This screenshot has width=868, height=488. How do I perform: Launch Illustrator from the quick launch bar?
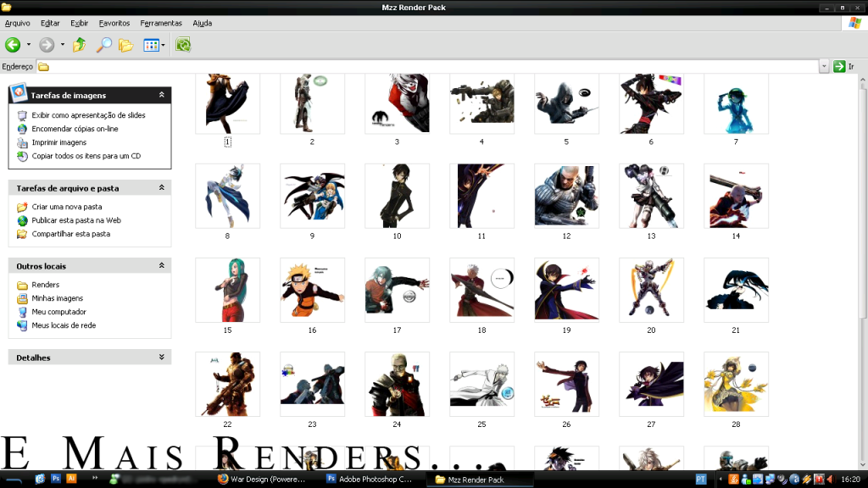[x=71, y=480]
